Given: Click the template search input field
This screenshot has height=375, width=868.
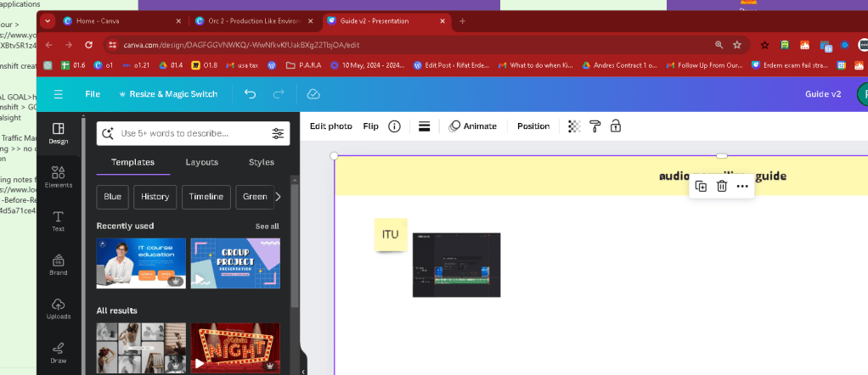Looking at the screenshot, I should pyautogui.click(x=193, y=133).
